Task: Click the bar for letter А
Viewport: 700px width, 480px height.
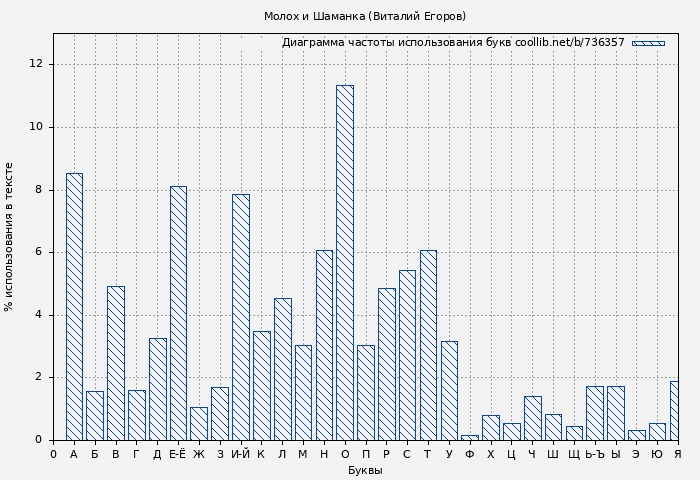Action: tap(74, 306)
